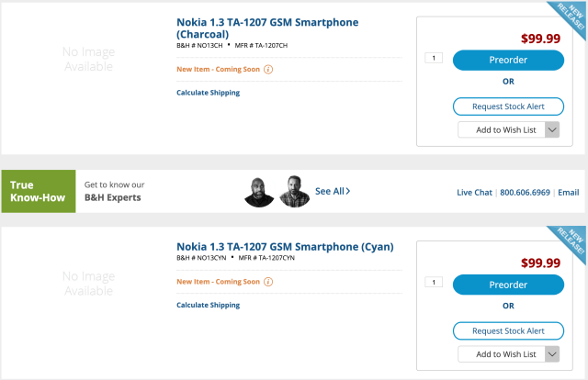Click the Cyan phone image placeholder
The width and height of the screenshot is (588, 380).
(x=89, y=284)
